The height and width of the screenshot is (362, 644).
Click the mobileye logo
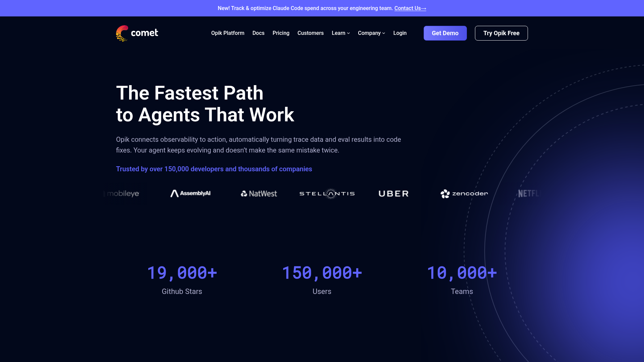(x=121, y=194)
